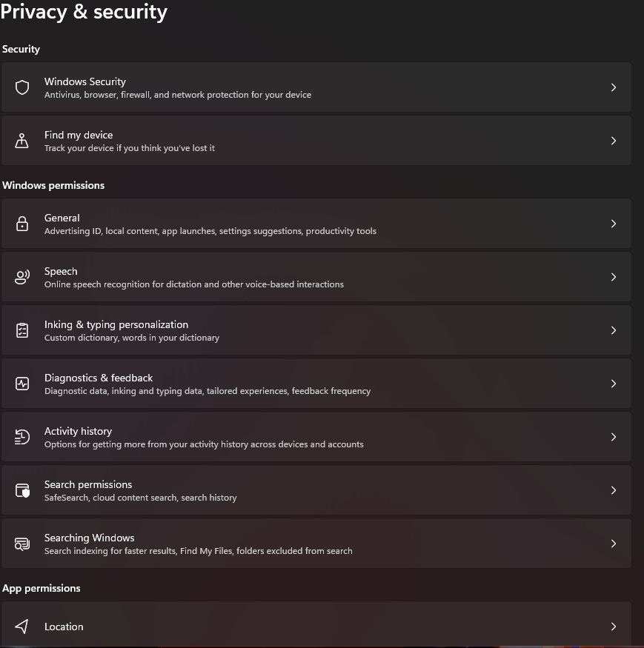Screen dimensions: 644x648
Task: Click the Find my device person-pin icon
Action: tap(22, 141)
